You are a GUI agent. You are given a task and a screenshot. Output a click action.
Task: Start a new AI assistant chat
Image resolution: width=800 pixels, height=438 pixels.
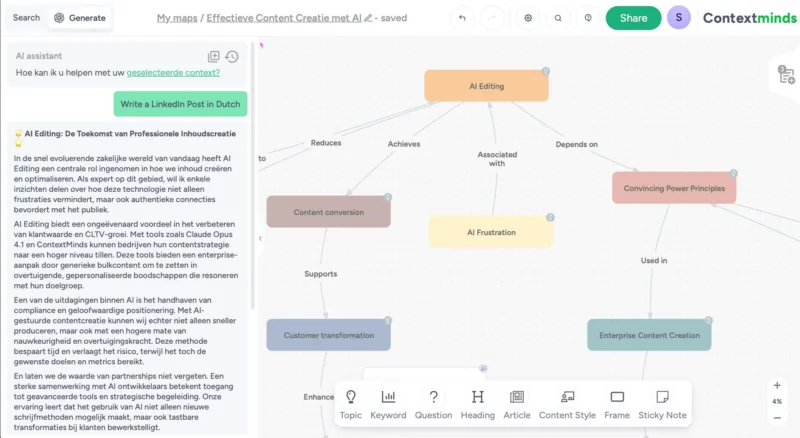pyautogui.click(x=213, y=57)
